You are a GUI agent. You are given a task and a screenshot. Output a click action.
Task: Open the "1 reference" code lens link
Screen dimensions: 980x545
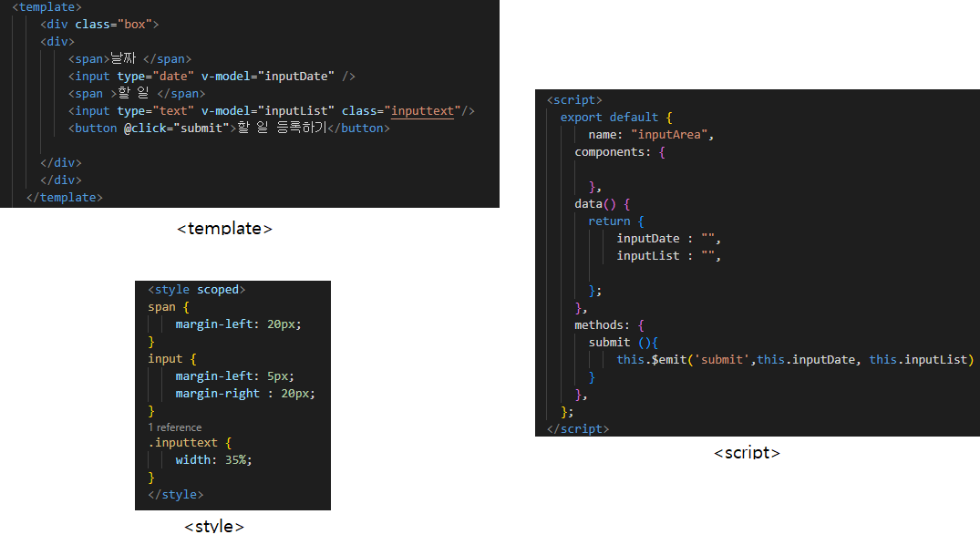click(x=175, y=427)
